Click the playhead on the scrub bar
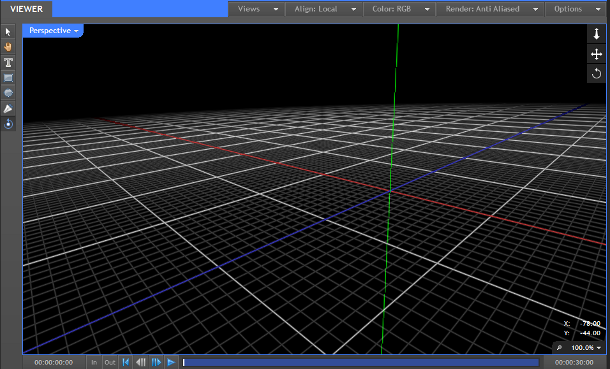Image resolution: width=610 pixels, height=369 pixels. [184, 362]
